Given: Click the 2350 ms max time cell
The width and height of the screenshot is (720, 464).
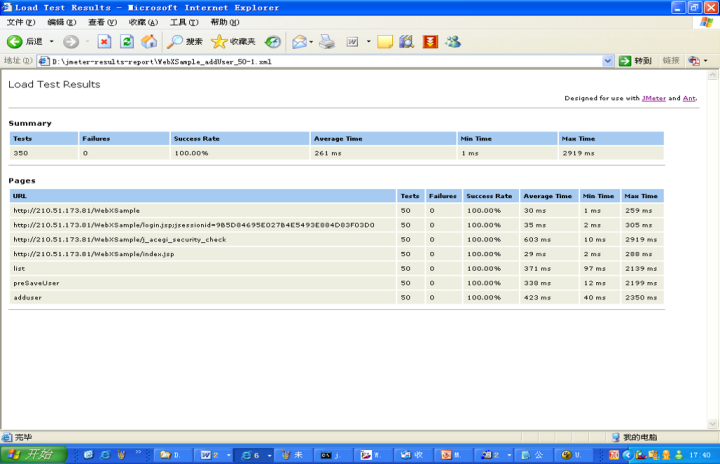Looking at the screenshot, I should tap(641, 298).
